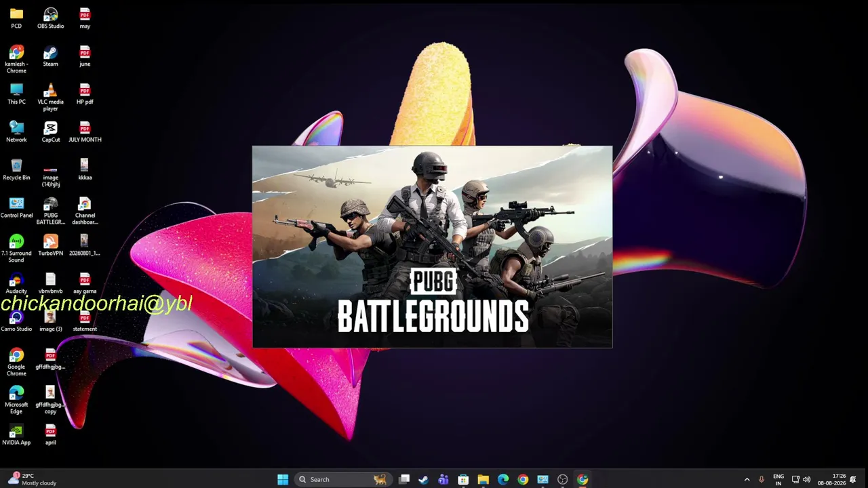
Task: Open OBS Studio from the taskbar
Action: pyautogui.click(x=562, y=480)
